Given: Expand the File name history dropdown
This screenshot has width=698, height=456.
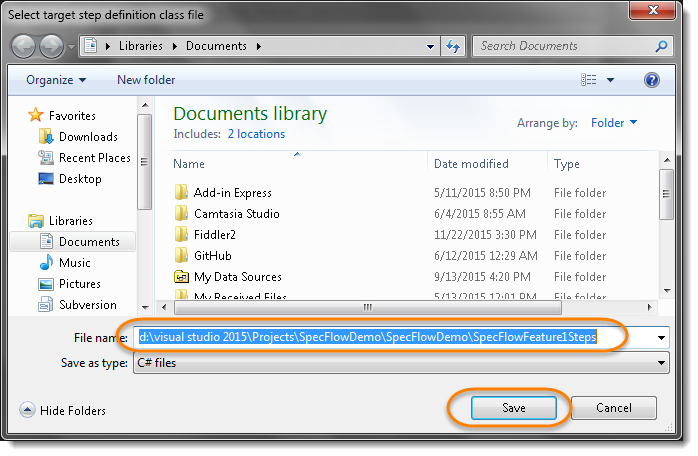Looking at the screenshot, I should pyautogui.click(x=661, y=338).
